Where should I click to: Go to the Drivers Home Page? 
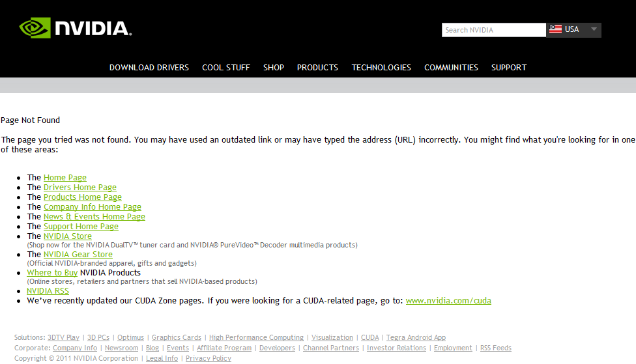click(80, 188)
